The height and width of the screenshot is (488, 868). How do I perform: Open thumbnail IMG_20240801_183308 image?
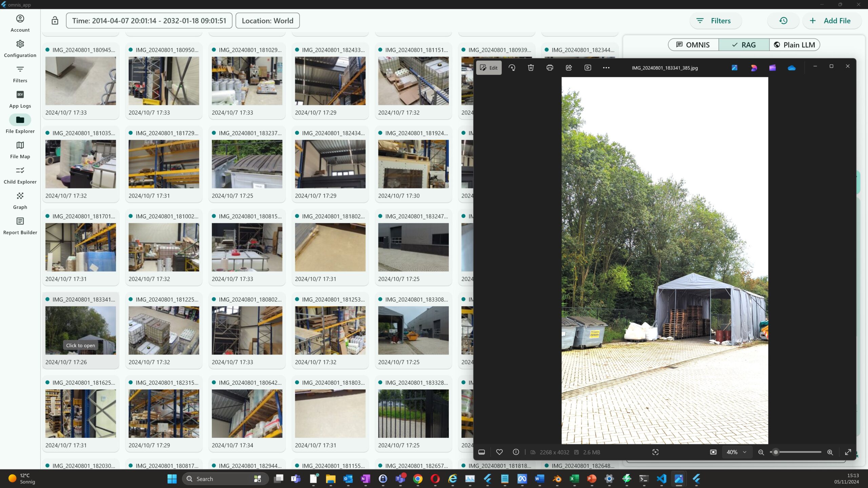(x=413, y=330)
